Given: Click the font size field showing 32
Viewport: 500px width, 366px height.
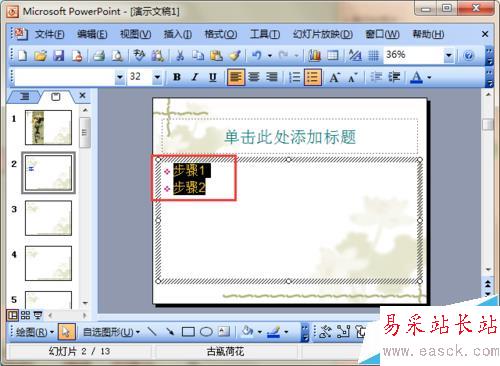Looking at the screenshot, I should click(x=140, y=77).
